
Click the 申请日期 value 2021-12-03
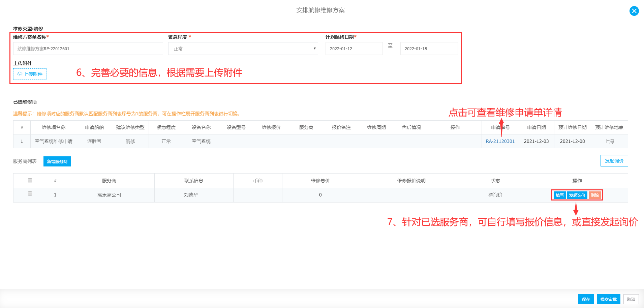click(536, 141)
